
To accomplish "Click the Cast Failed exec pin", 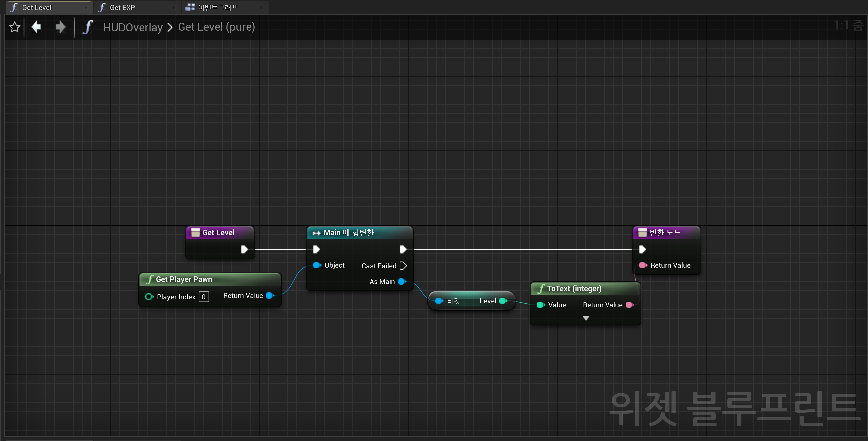I will (403, 266).
